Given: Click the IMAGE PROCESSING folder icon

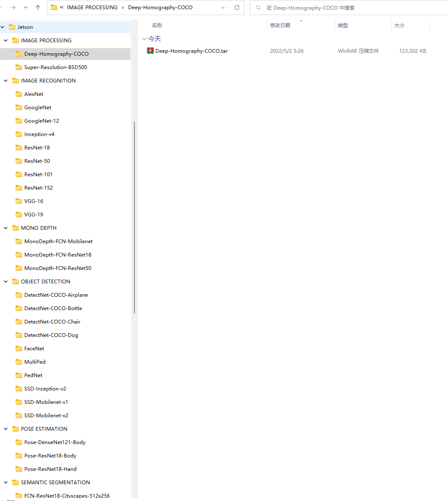Looking at the screenshot, I should point(15,40).
